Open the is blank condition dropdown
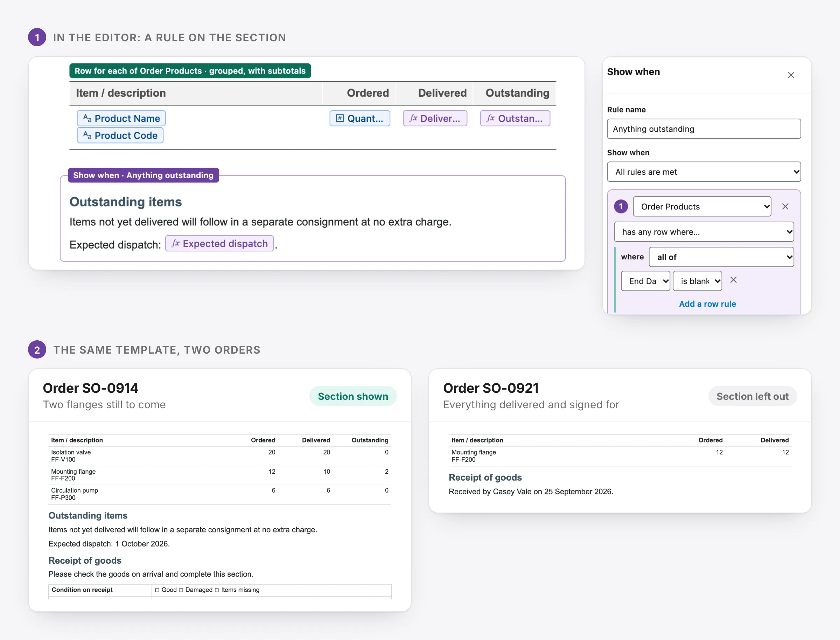The width and height of the screenshot is (840, 640). (x=697, y=281)
